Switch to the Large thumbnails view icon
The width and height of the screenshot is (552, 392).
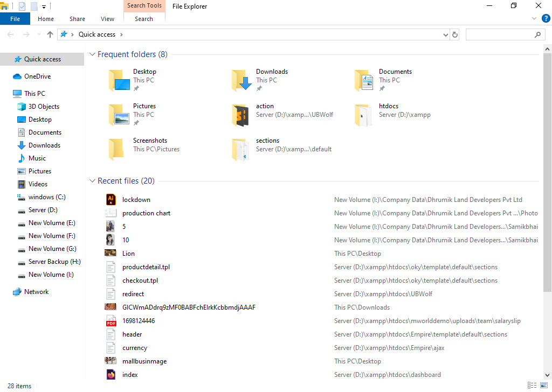(544, 386)
